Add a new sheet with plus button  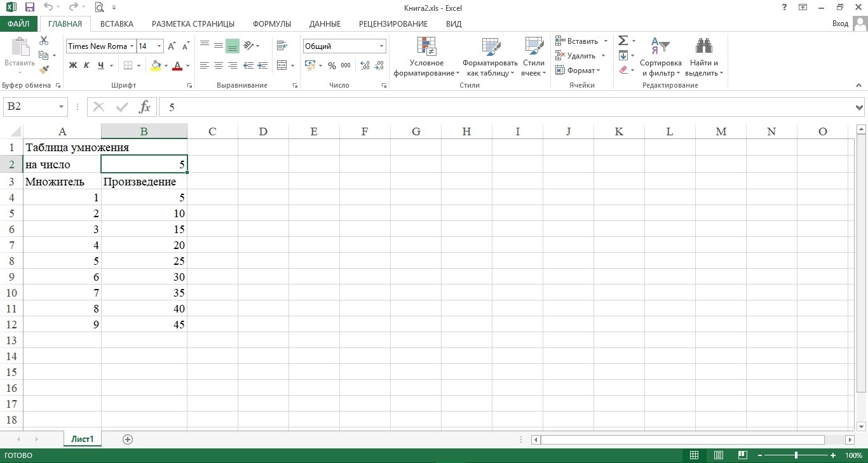click(x=128, y=440)
